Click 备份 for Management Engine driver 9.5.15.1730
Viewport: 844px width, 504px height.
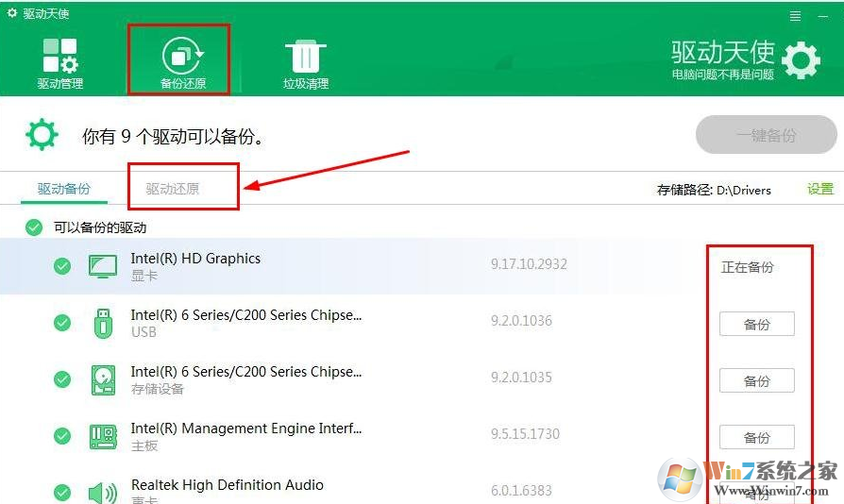coord(757,437)
